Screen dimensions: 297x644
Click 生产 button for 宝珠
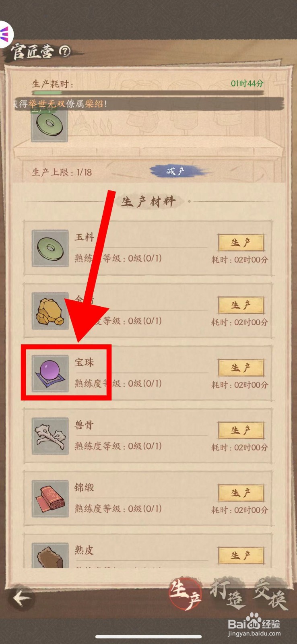pos(241,368)
